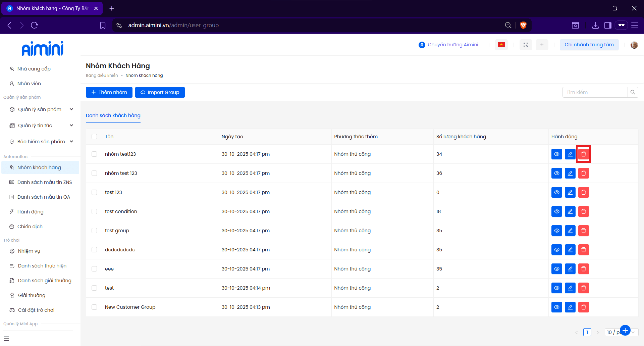This screenshot has height=346, width=644.
Task: Click the Thêm nhóm button
Action: click(109, 92)
